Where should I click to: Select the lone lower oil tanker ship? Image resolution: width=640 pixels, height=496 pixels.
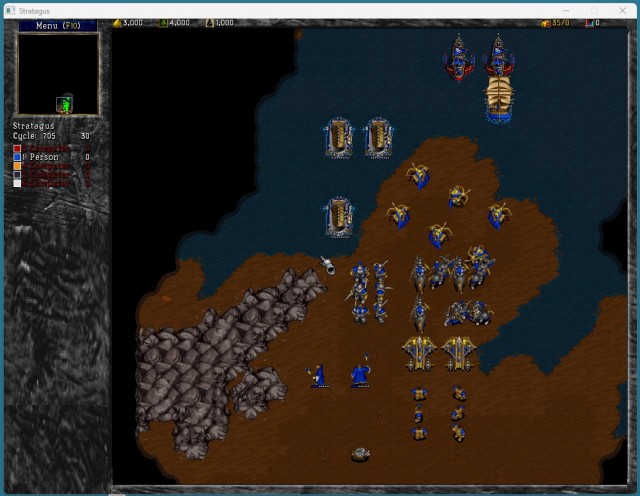[338, 217]
